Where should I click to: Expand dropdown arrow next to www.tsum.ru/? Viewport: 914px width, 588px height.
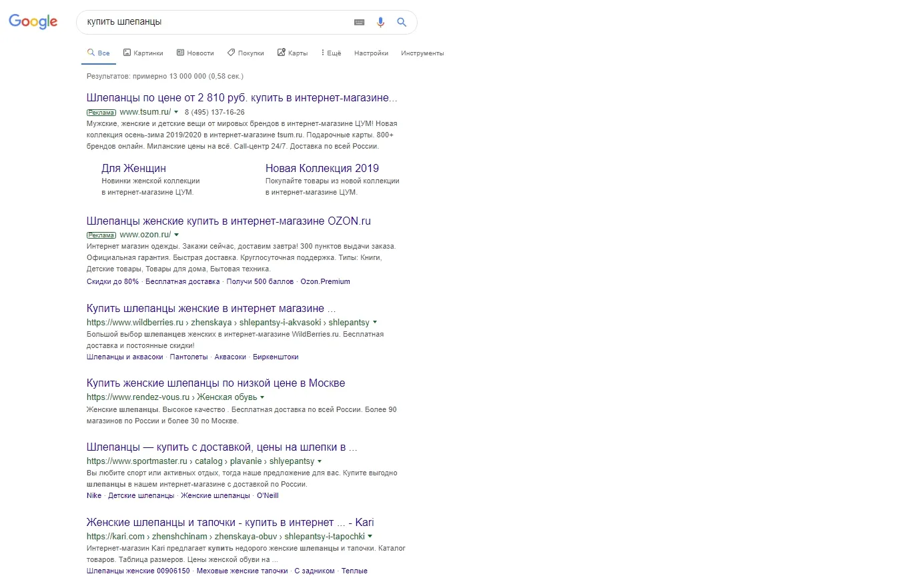(176, 112)
